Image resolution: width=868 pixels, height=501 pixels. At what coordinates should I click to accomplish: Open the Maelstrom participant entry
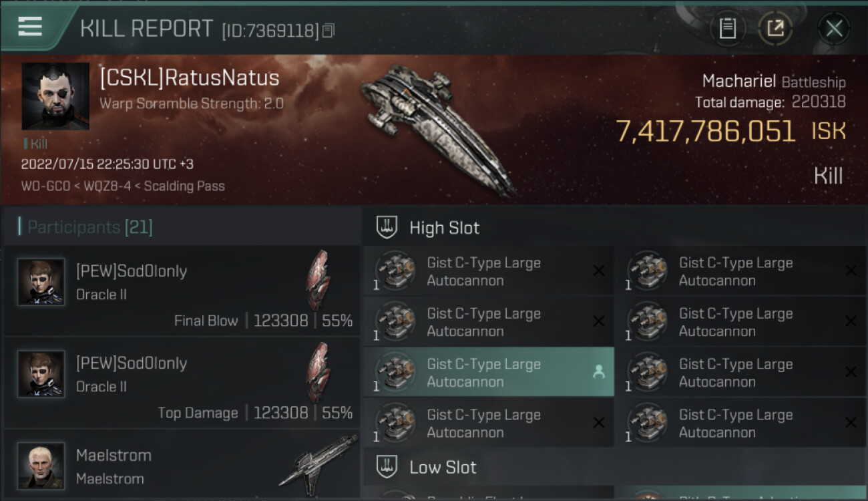pos(182,466)
